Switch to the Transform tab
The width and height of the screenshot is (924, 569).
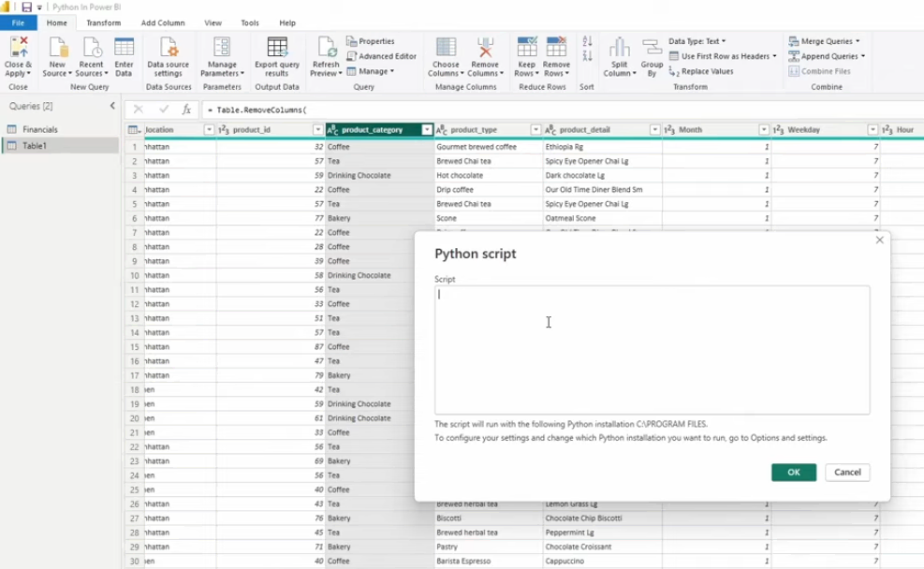point(103,23)
